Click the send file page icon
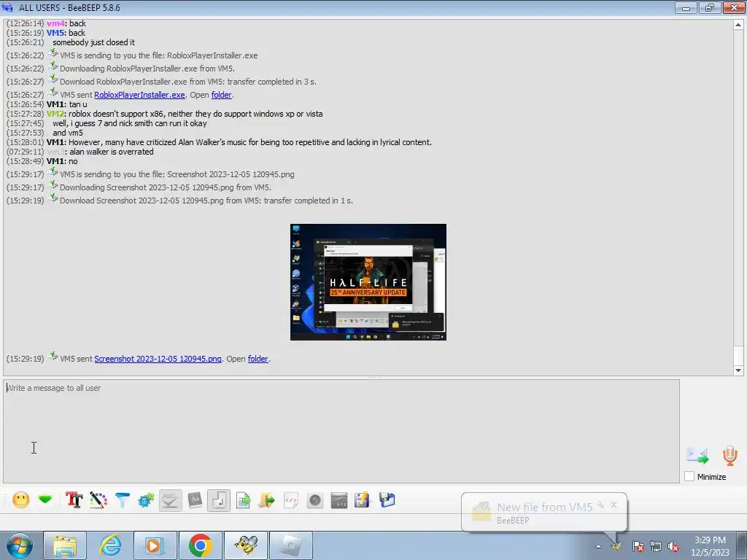The height and width of the screenshot is (560, 747). point(243,500)
